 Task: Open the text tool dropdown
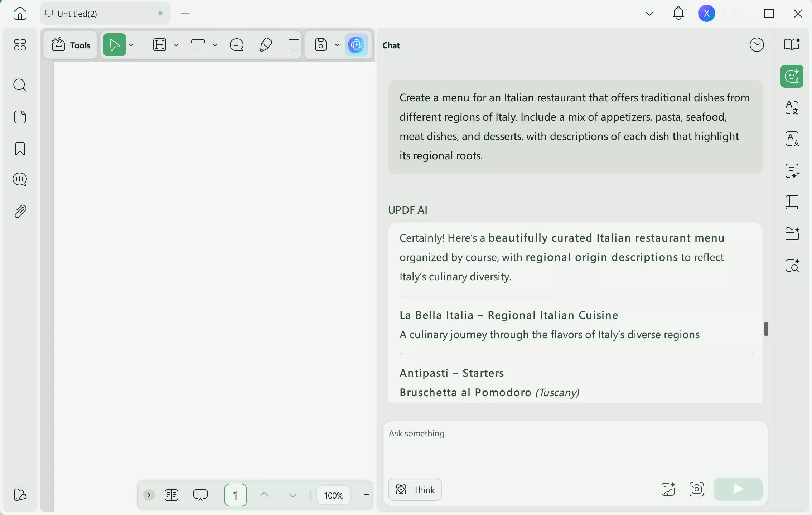(215, 45)
